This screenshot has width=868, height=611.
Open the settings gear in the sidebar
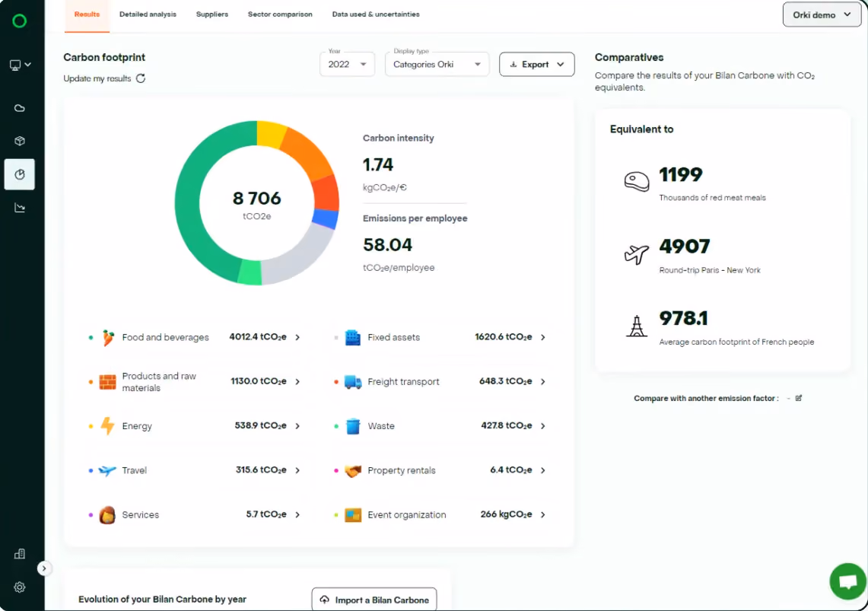(19, 587)
